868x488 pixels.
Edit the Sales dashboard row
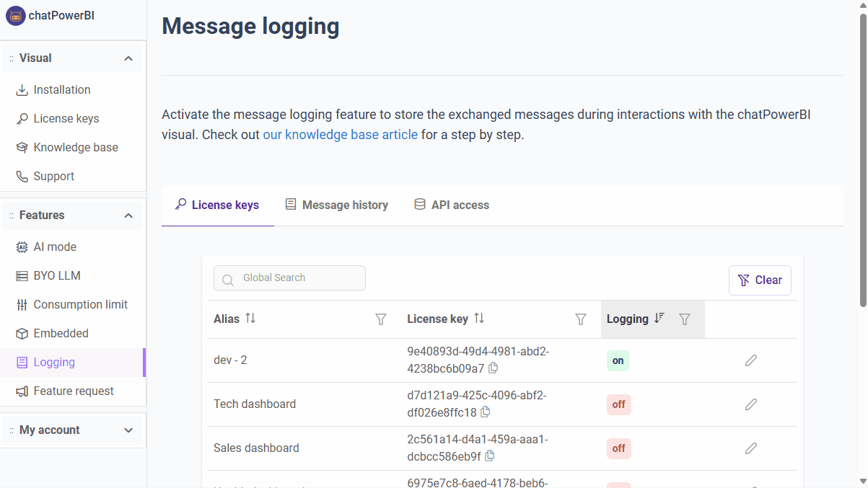751,448
